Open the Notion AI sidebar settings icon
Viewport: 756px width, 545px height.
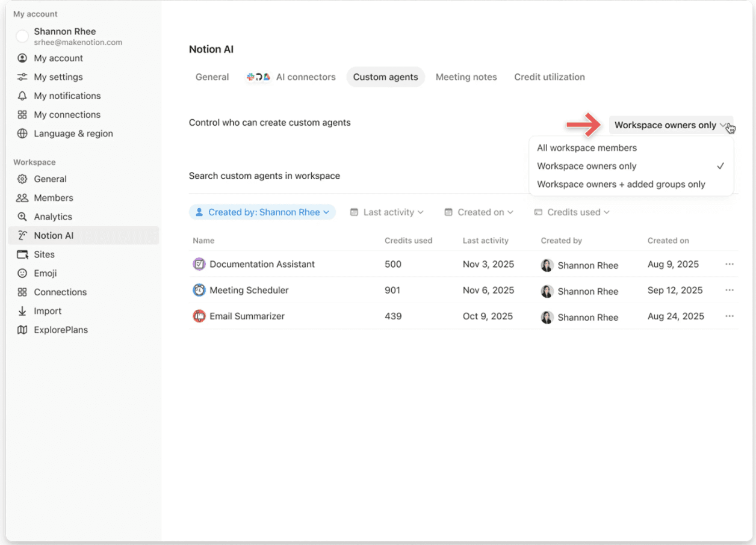[x=21, y=235]
